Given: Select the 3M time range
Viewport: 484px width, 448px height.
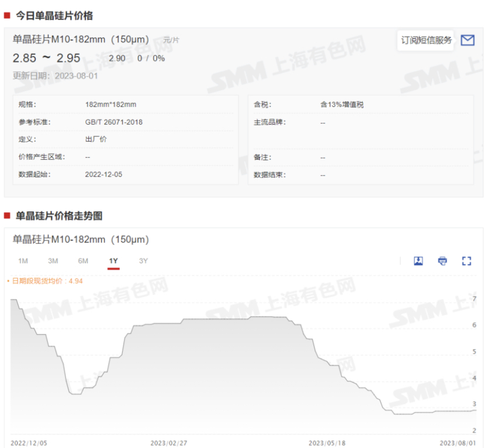Looking at the screenshot, I should [53, 261].
